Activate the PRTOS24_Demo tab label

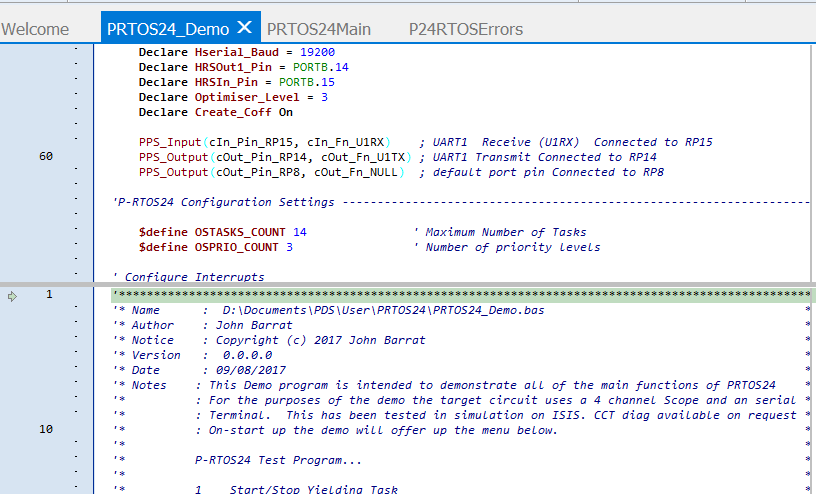point(168,29)
